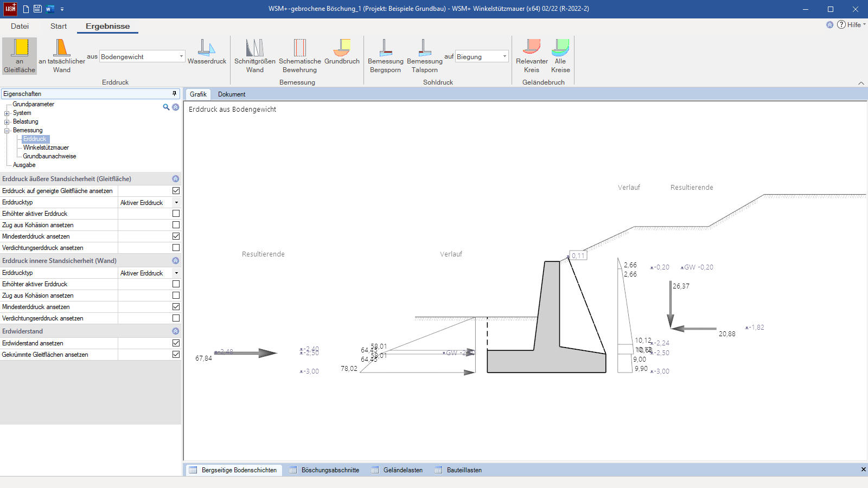Open Bergseitige Bodenschichten tab

pos(233,470)
